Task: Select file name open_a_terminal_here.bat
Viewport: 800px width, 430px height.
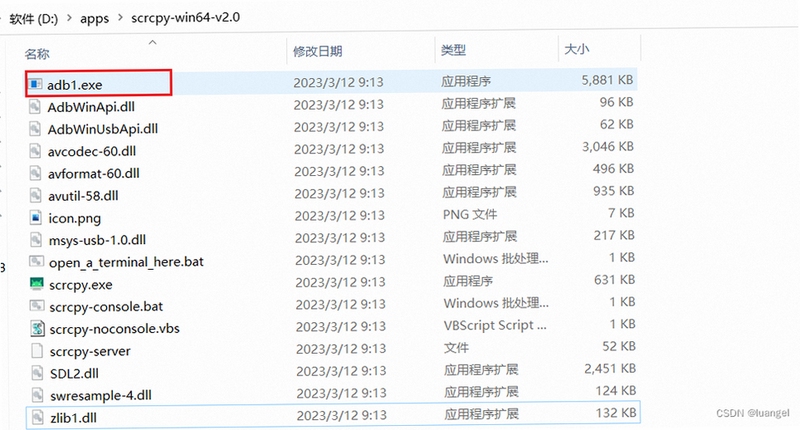Action: pyautogui.click(x=126, y=262)
